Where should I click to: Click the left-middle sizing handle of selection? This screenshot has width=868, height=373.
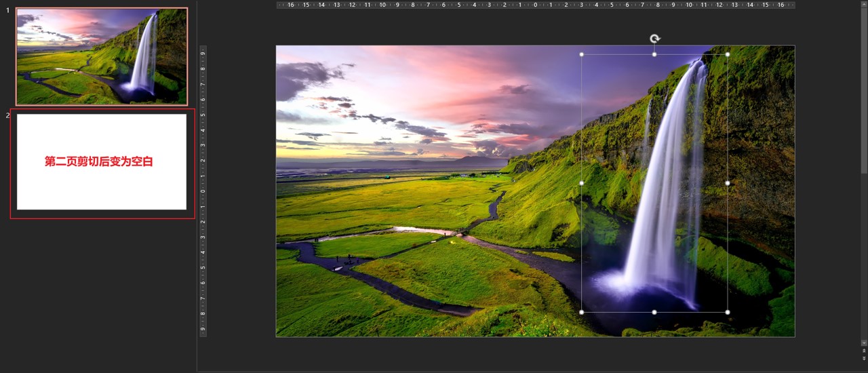point(581,183)
